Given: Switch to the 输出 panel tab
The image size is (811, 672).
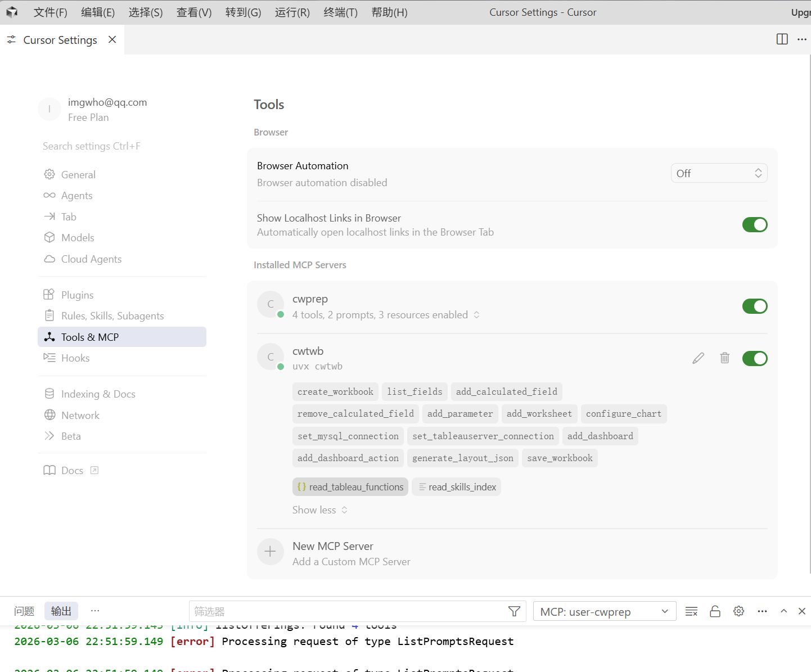Looking at the screenshot, I should pyautogui.click(x=61, y=611).
